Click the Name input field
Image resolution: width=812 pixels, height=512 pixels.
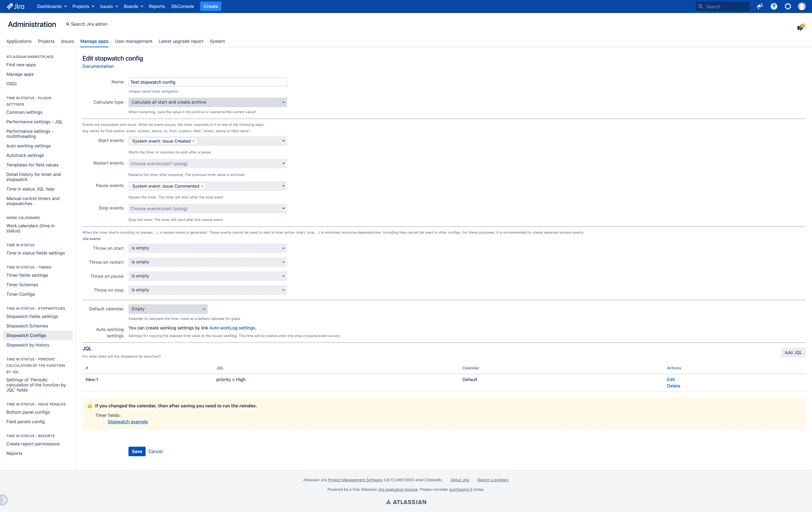pyautogui.click(x=207, y=82)
